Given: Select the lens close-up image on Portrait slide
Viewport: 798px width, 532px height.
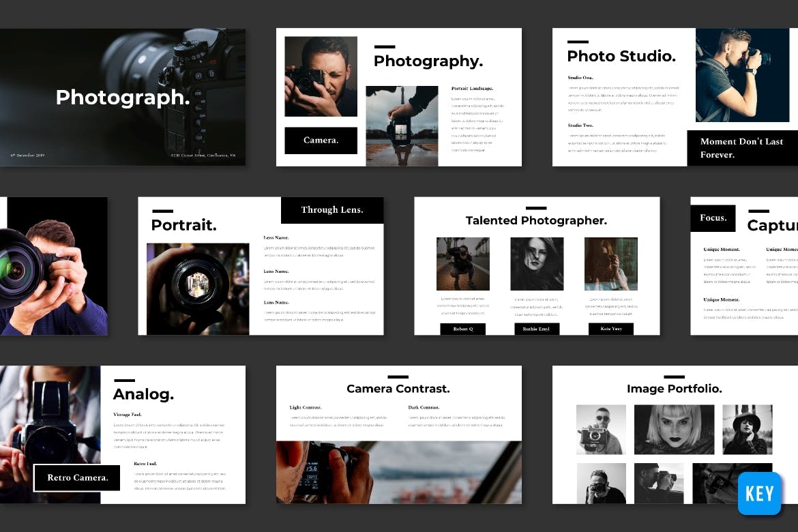Looking at the screenshot, I should click(197, 288).
